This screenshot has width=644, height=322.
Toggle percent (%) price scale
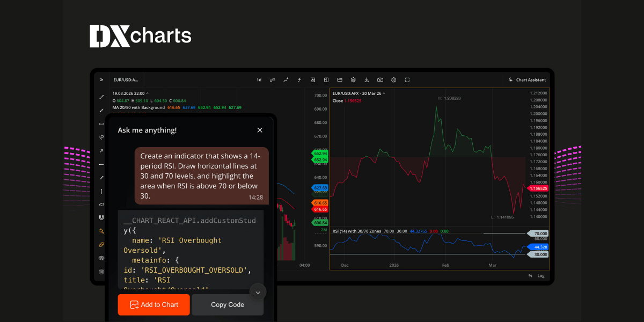530,276
